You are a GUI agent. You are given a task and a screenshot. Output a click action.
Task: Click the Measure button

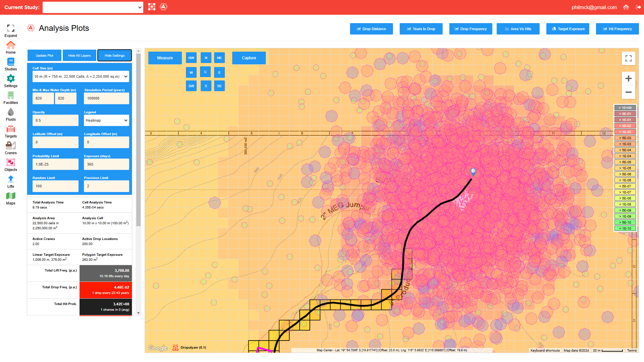[x=165, y=58]
